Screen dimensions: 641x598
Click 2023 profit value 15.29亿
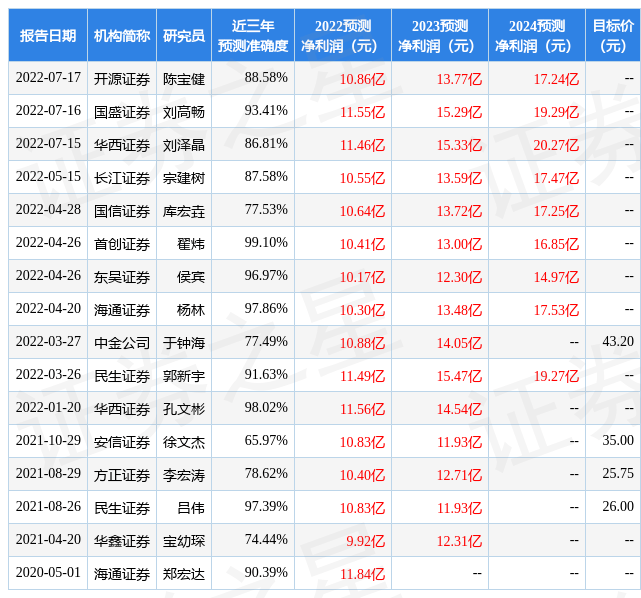(459, 112)
